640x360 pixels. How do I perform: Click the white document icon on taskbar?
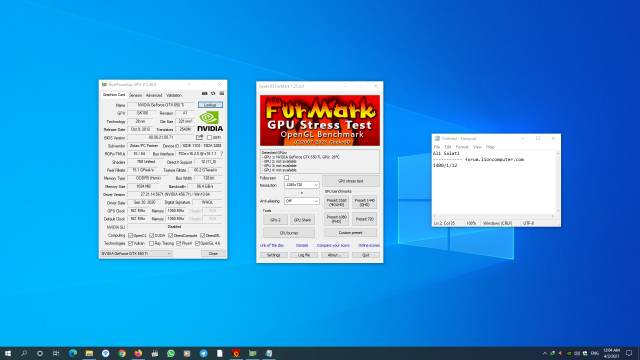pos(220,353)
